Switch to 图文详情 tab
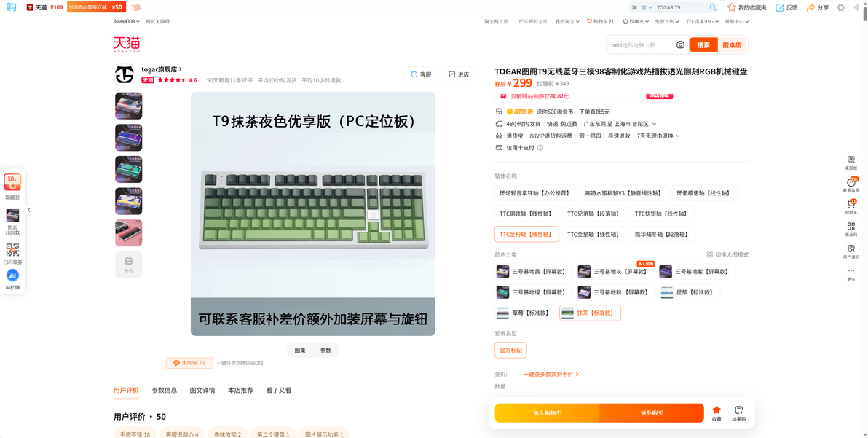Image resolution: width=868 pixels, height=438 pixels. [202, 391]
